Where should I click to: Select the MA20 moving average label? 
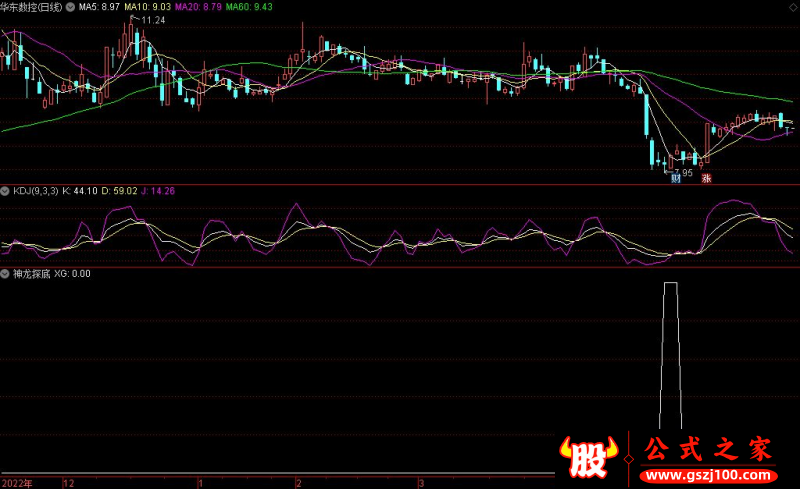tap(198, 6)
